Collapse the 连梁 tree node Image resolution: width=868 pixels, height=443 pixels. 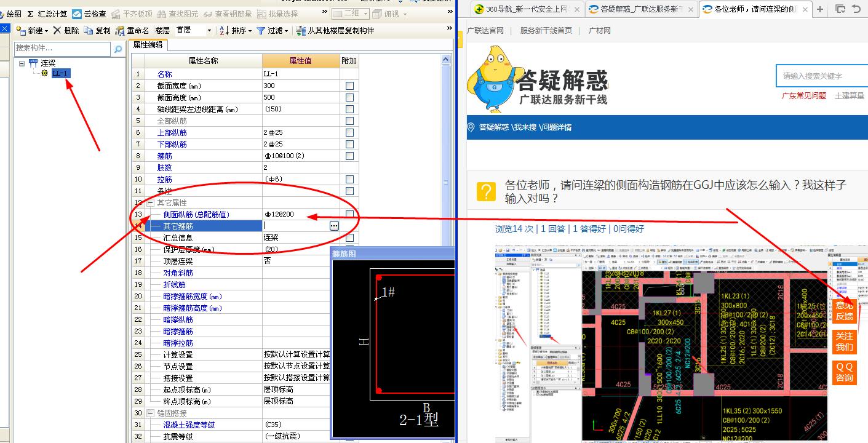click(x=22, y=63)
